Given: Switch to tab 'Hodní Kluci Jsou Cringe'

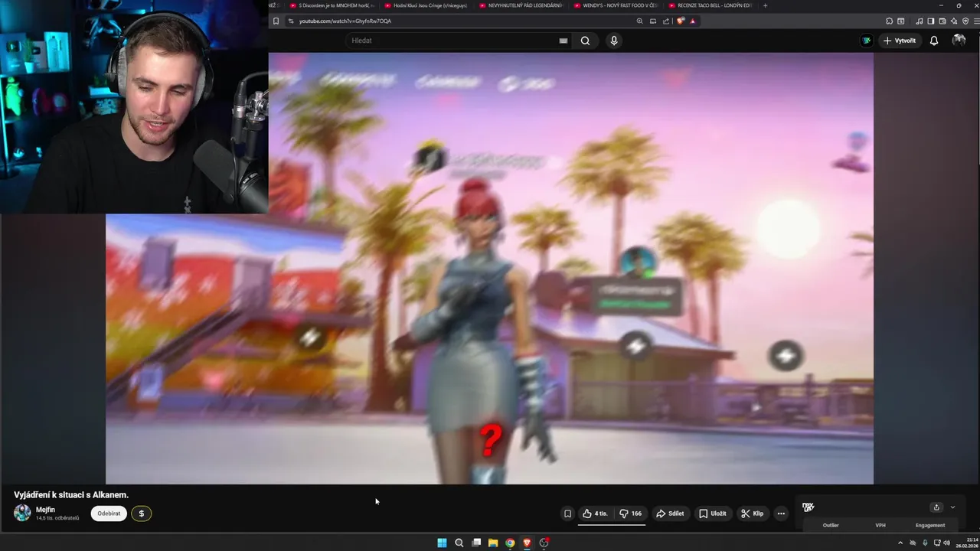Looking at the screenshot, I should pyautogui.click(x=428, y=5).
